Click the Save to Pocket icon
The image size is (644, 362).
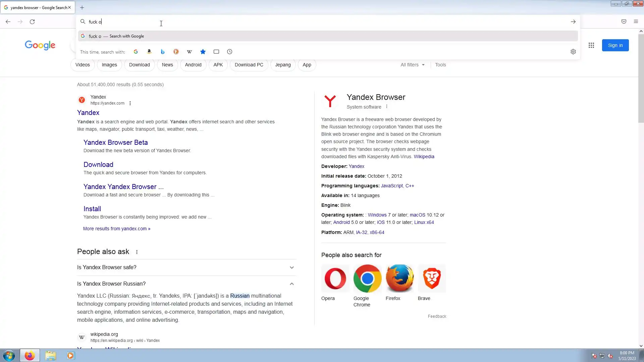624,21
